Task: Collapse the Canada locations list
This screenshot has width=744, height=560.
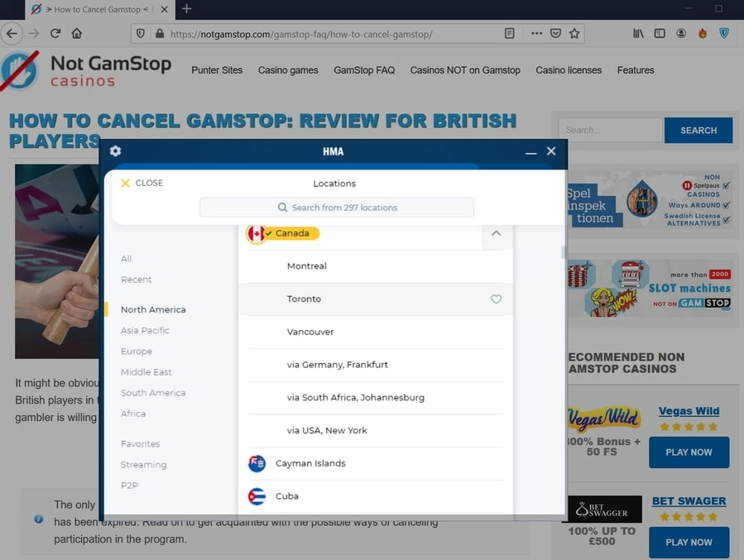Action: [x=496, y=233]
